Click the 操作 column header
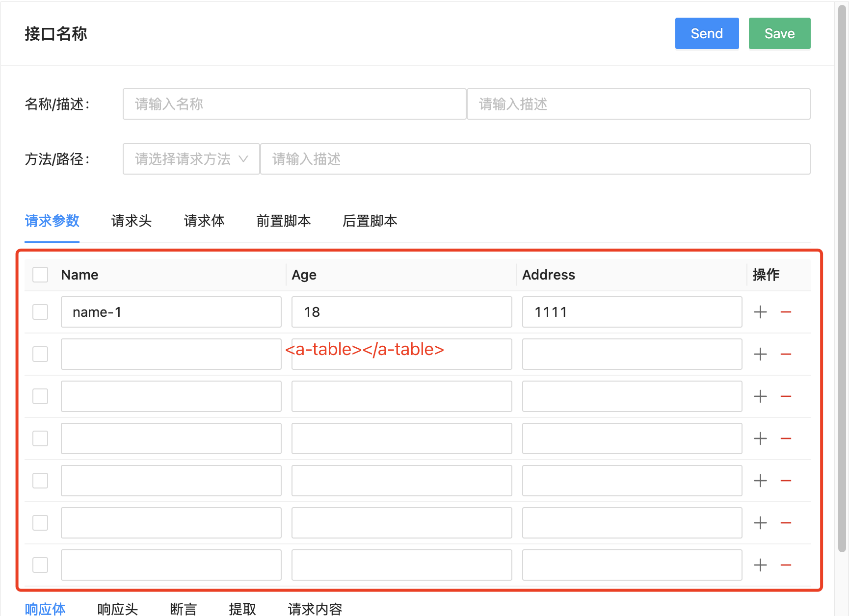The height and width of the screenshot is (616, 849). (x=766, y=275)
